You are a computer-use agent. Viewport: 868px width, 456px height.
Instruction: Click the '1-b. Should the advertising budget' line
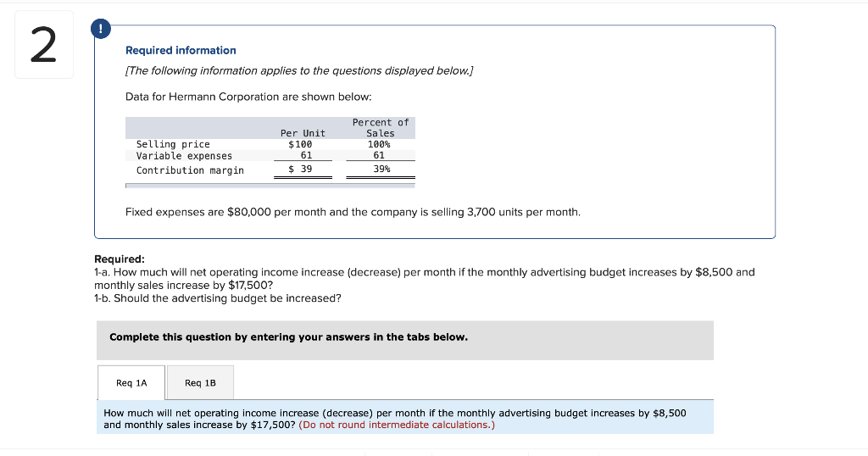pos(218,298)
